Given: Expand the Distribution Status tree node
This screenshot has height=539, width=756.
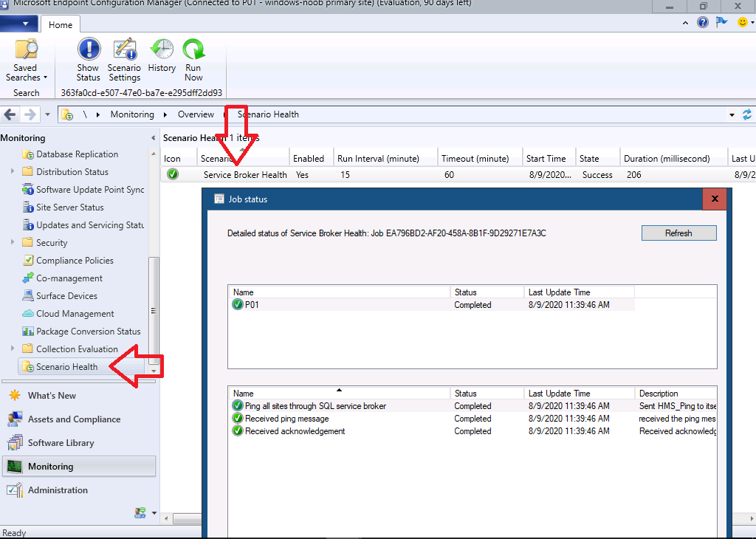Looking at the screenshot, I should pos(13,171).
